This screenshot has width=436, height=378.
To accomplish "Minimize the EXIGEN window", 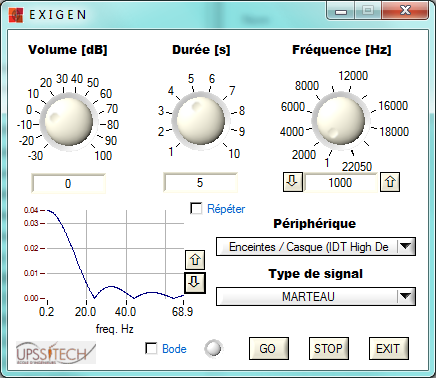I will (341, 11).
